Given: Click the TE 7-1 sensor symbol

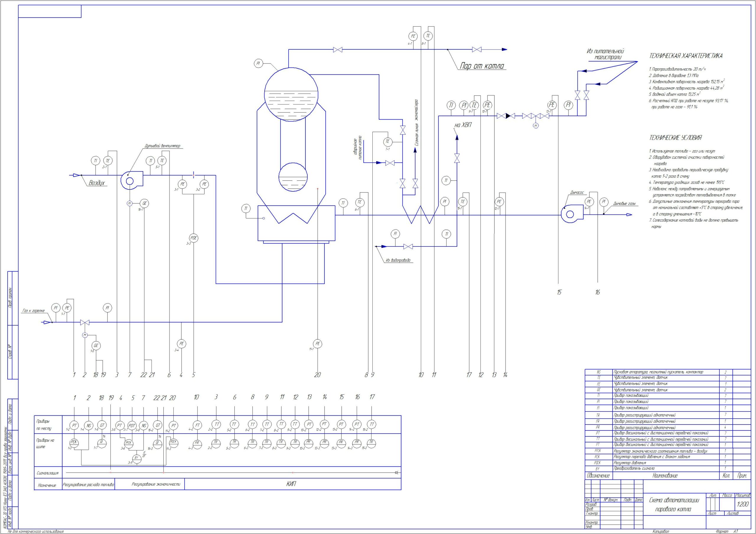Looking at the screenshot, I should tap(387, 142).
